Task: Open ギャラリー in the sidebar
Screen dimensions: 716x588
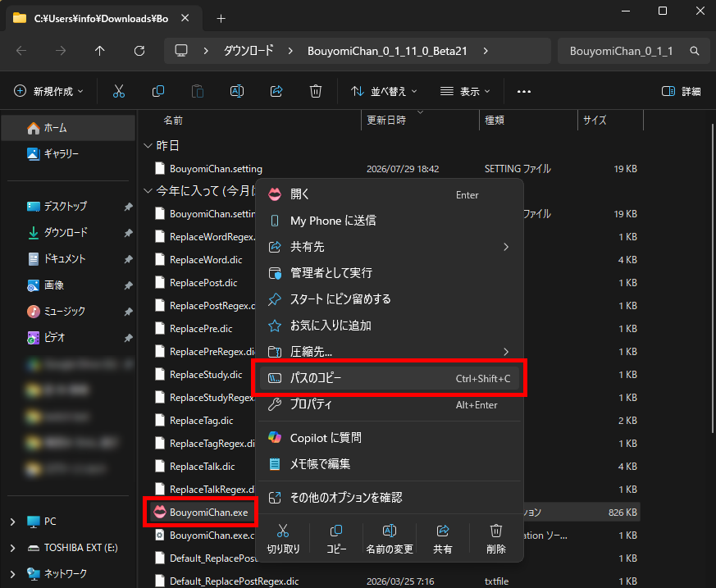Action: point(69,154)
